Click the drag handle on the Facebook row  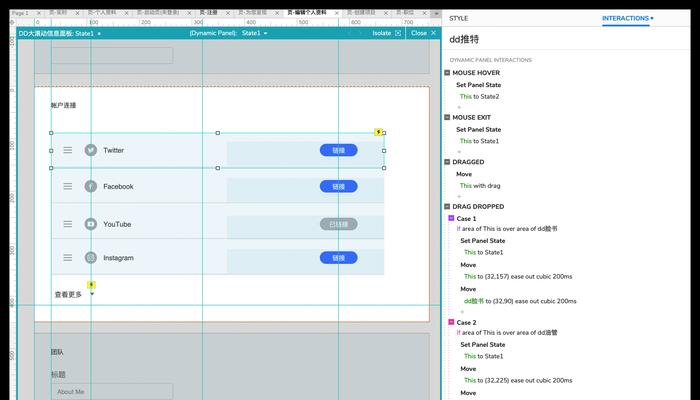[67, 186]
